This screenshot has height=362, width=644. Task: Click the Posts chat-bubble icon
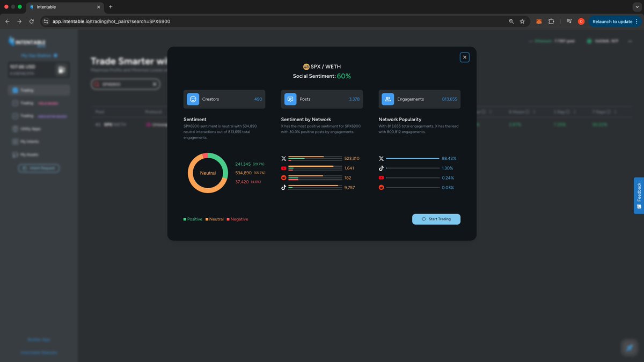[x=290, y=99]
